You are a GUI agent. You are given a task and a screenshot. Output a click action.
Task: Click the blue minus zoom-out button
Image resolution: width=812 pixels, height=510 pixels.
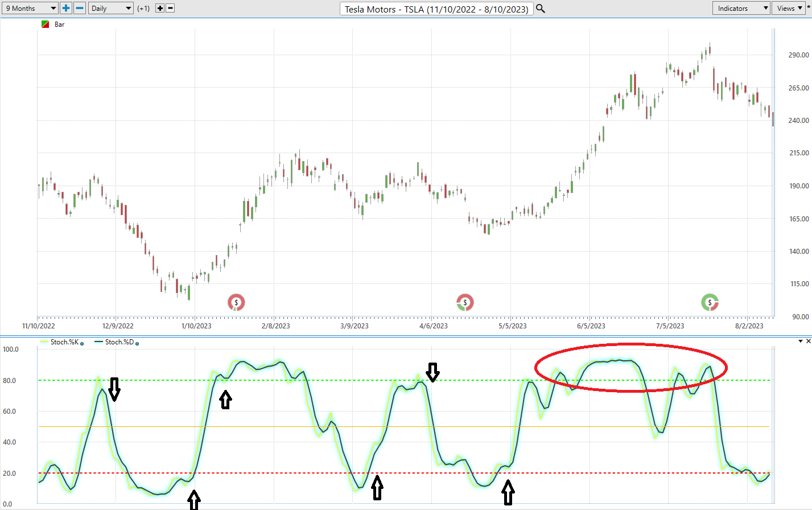pyautogui.click(x=80, y=8)
